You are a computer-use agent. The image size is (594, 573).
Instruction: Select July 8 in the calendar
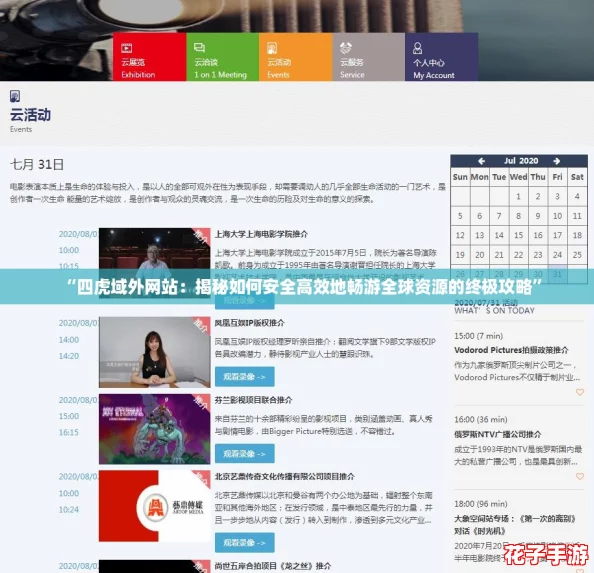(x=518, y=216)
